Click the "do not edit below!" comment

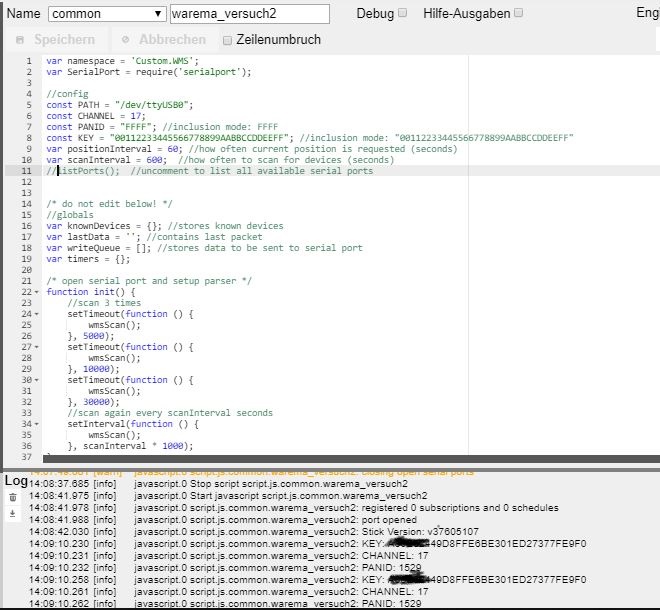pos(109,204)
